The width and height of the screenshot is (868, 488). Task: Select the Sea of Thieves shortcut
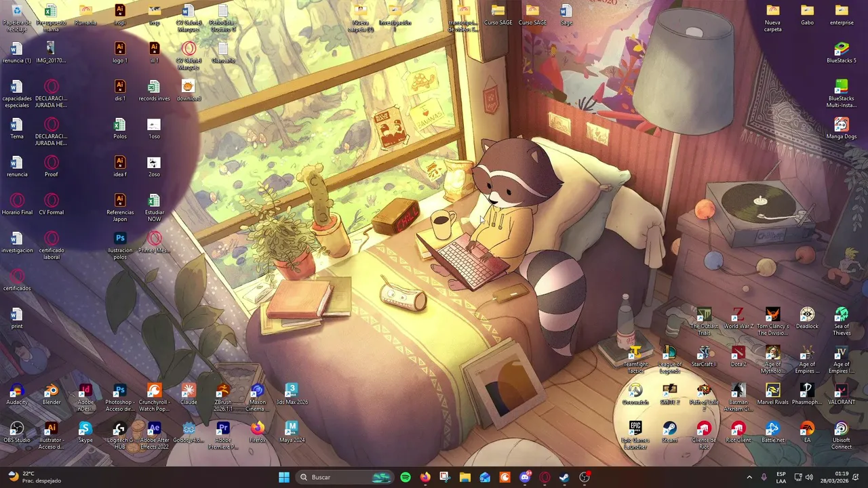pyautogui.click(x=842, y=322)
